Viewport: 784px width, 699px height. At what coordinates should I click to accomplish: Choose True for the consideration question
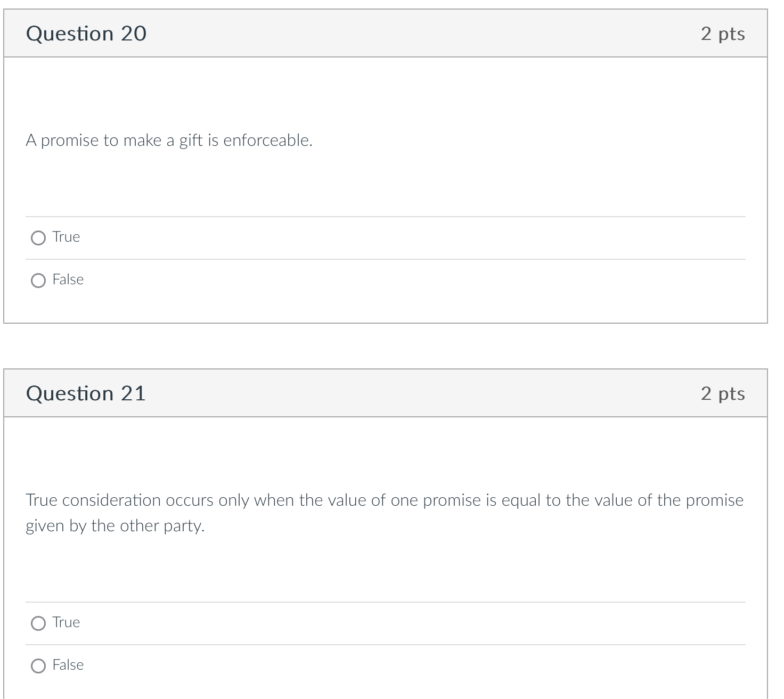tap(38, 623)
